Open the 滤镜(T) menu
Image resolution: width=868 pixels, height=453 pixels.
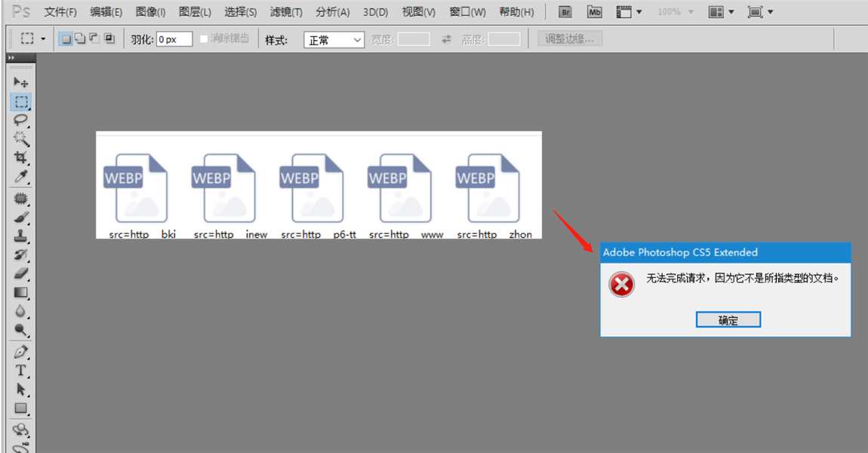[286, 12]
